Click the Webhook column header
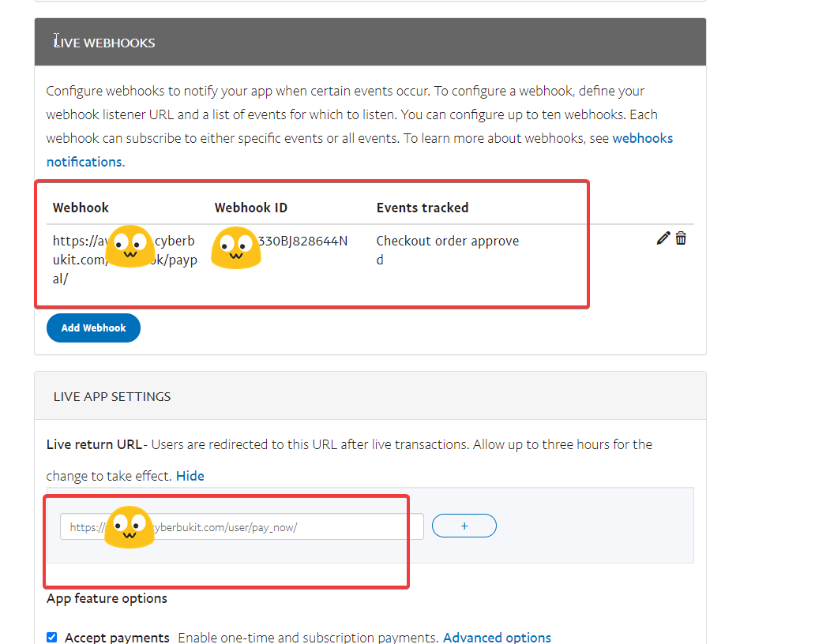Image resolution: width=815 pixels, height=644 pixels. 81,208
